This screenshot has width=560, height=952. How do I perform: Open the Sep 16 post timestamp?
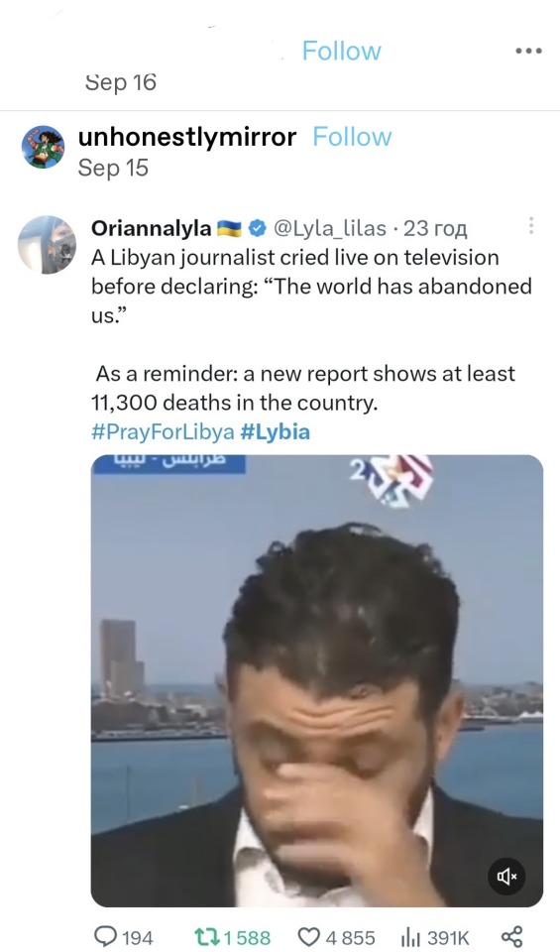coord(121,82)
